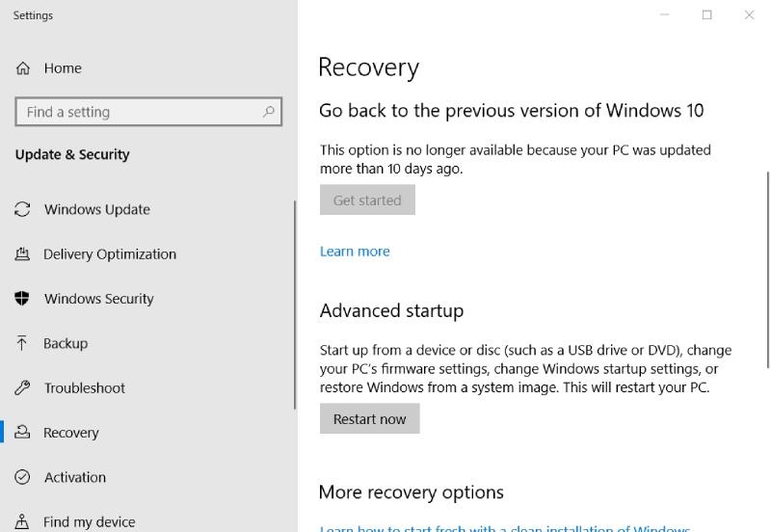771x532 pixels.
Task: Click the Find my device icon
Action: click(21, 521)
